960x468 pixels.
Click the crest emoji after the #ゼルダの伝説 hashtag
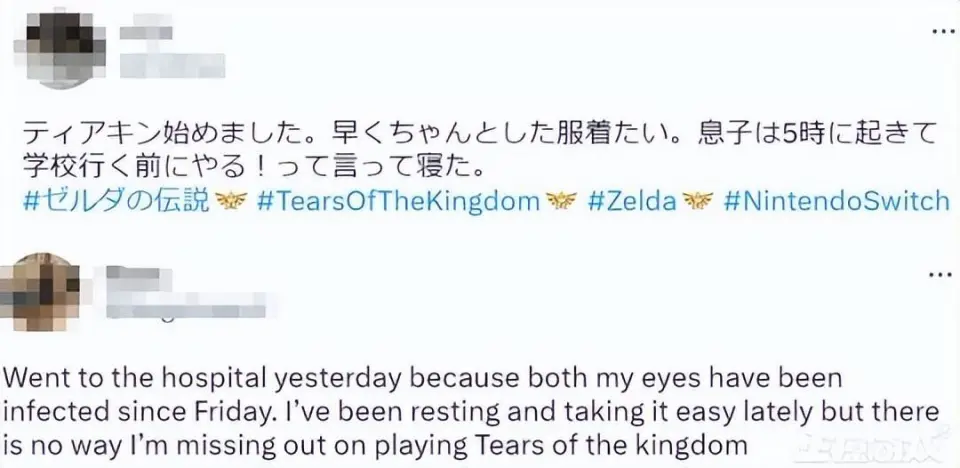pos(231,201)
